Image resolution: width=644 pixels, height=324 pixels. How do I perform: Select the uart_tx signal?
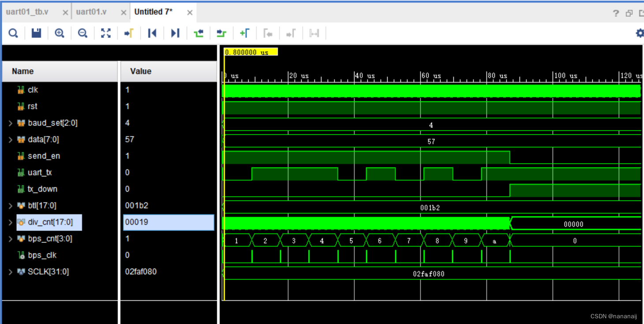40,173
